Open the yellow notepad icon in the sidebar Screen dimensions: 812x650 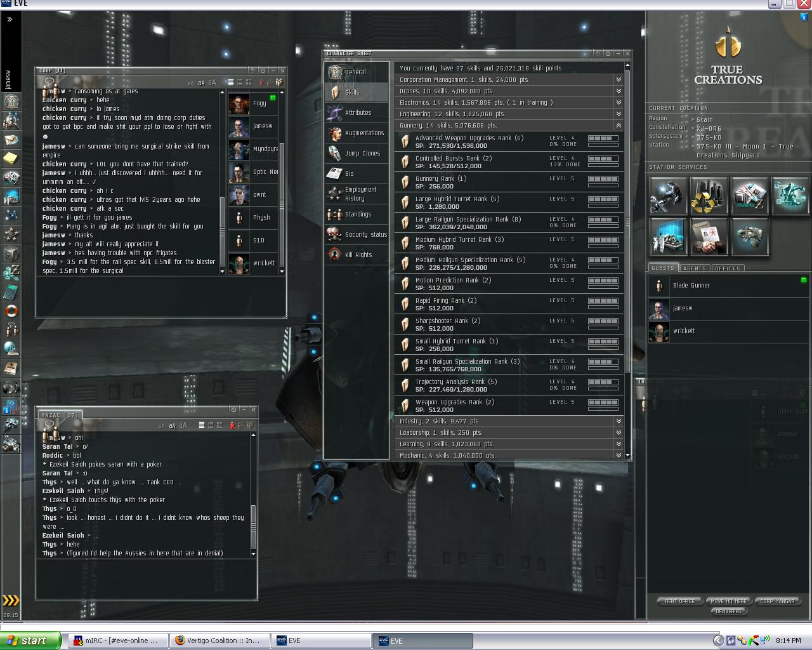tap(11, 158)
